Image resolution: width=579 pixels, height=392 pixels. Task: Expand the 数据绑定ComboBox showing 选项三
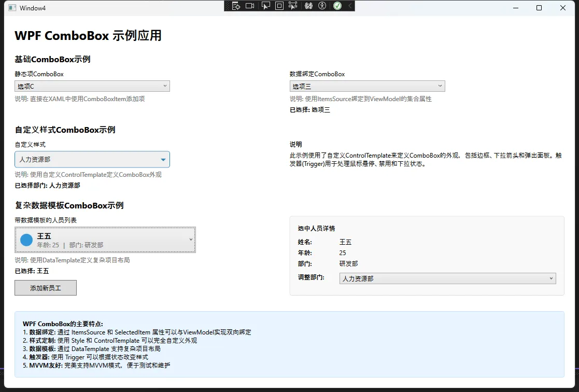pos(367,86)
